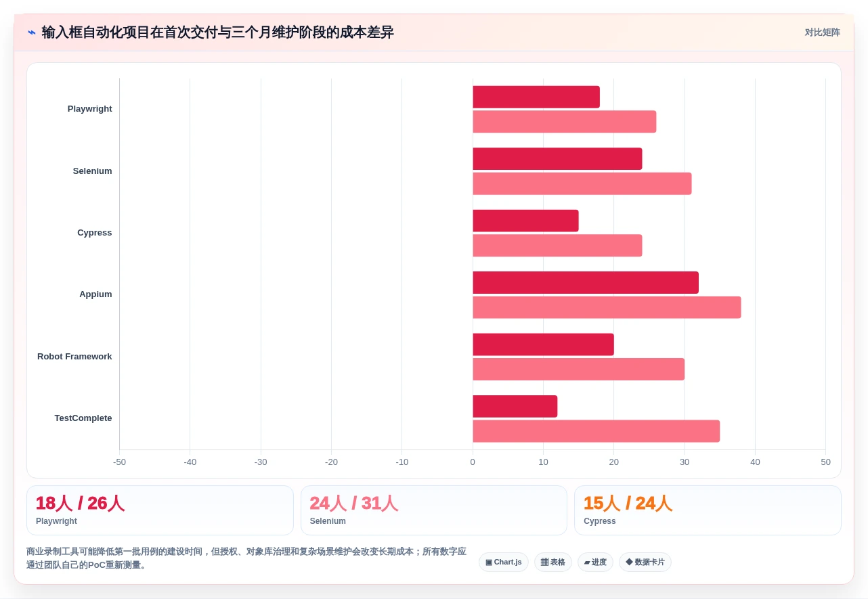Click the Robot Framework light pink bar
868x599 pixels.
pyautogui.click(x=578, y=370)
